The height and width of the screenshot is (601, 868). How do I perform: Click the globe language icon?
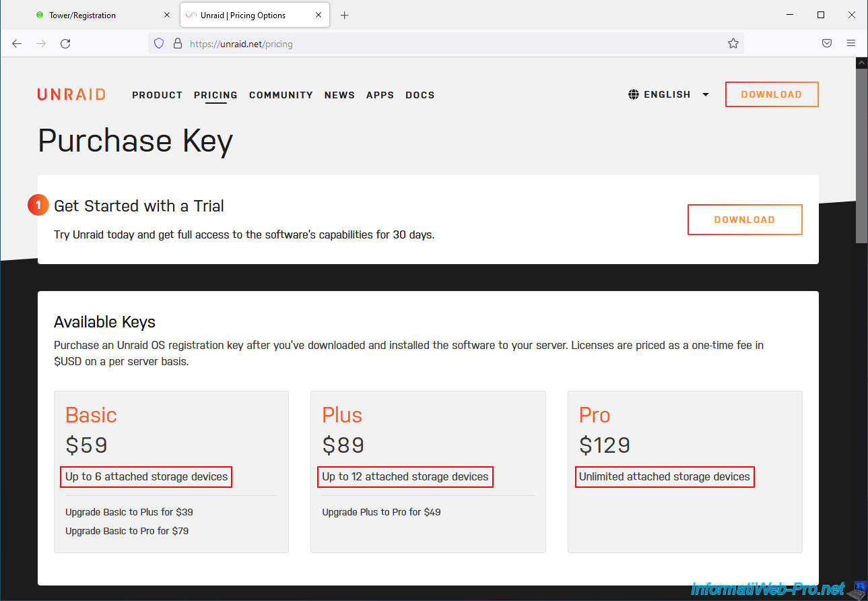[634, 95]
